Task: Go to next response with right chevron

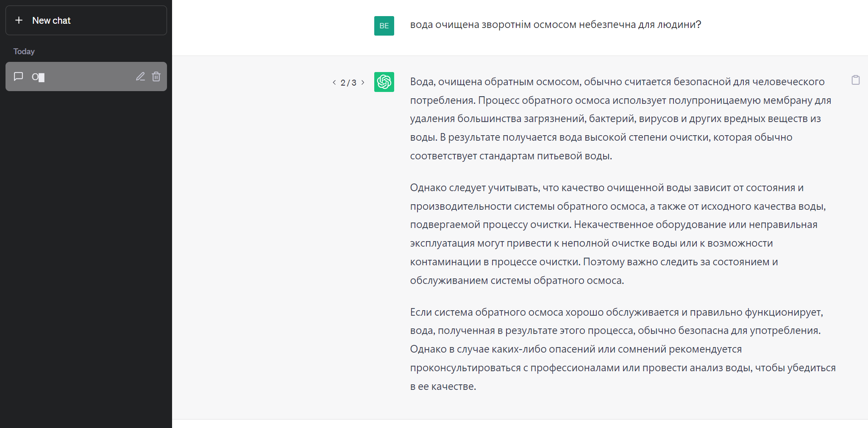Action: 363,82
